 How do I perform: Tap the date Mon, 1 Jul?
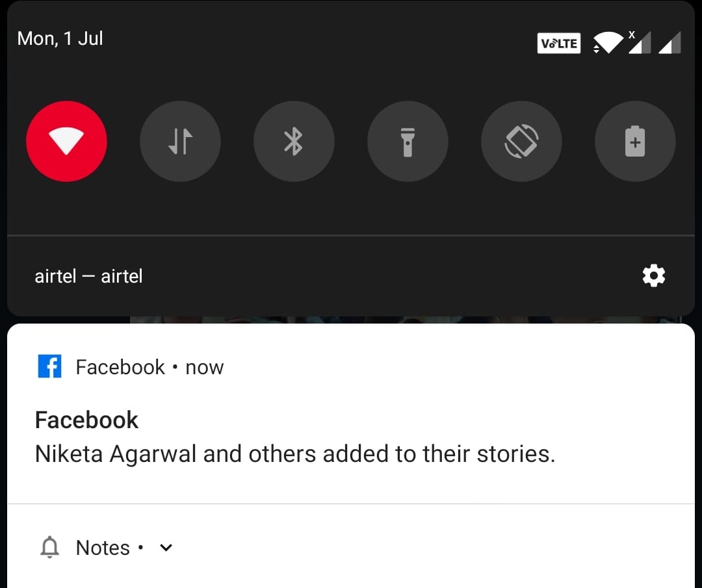60,38
